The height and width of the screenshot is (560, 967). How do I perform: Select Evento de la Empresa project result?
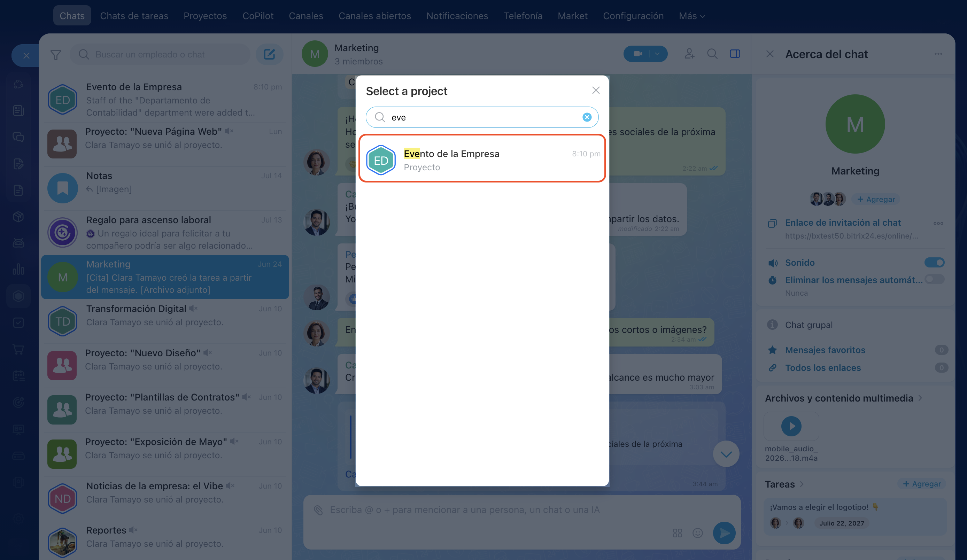click(x=482, y=158)
